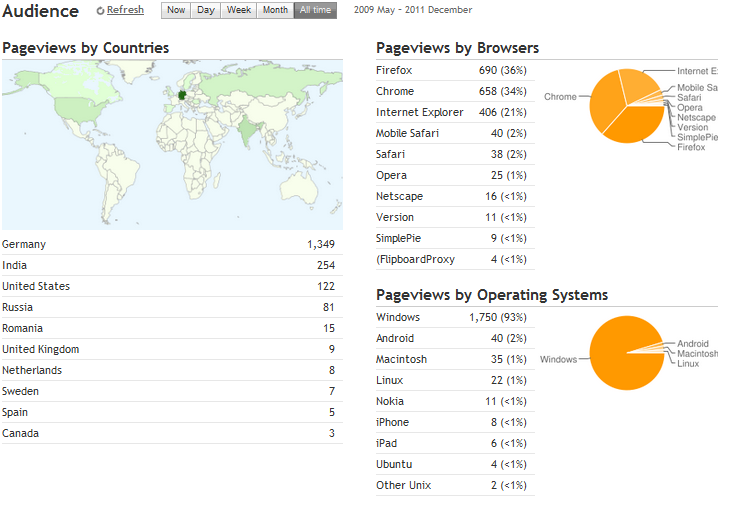This screenshot has height=530, width=732.
Task: Click the Pageviews by Browsers heading
Action: coord(458,48)
